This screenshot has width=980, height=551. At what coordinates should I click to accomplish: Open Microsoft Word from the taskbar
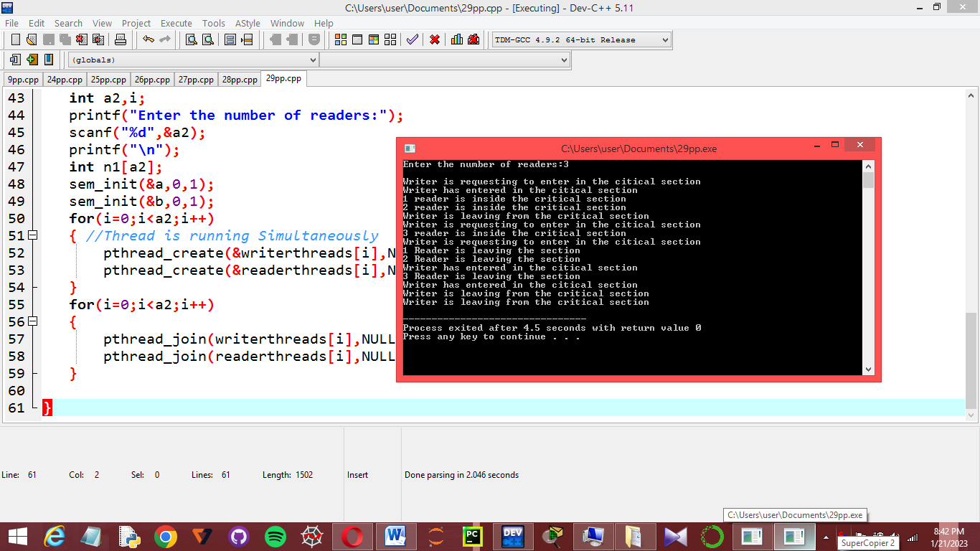(x=395, y=537)
